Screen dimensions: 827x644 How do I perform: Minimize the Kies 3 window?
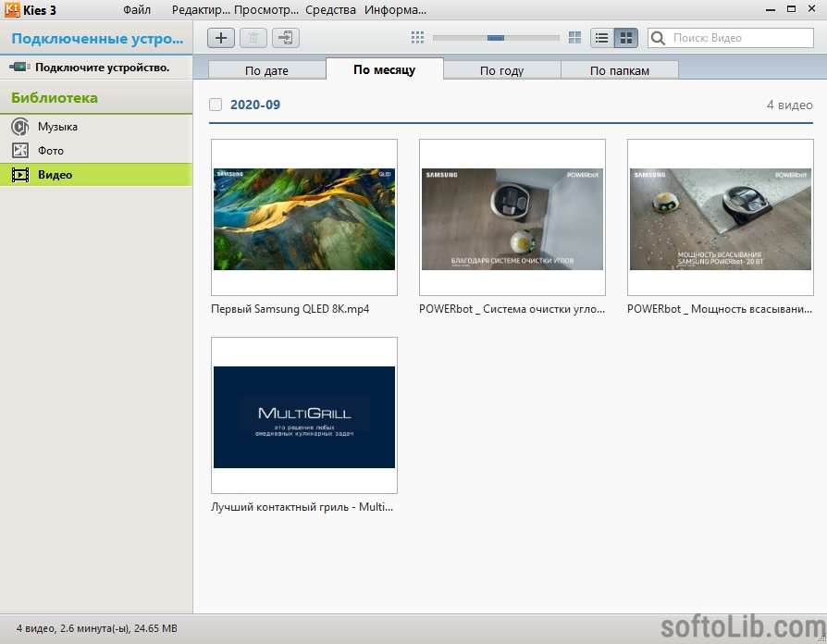[x=771, y=9]
